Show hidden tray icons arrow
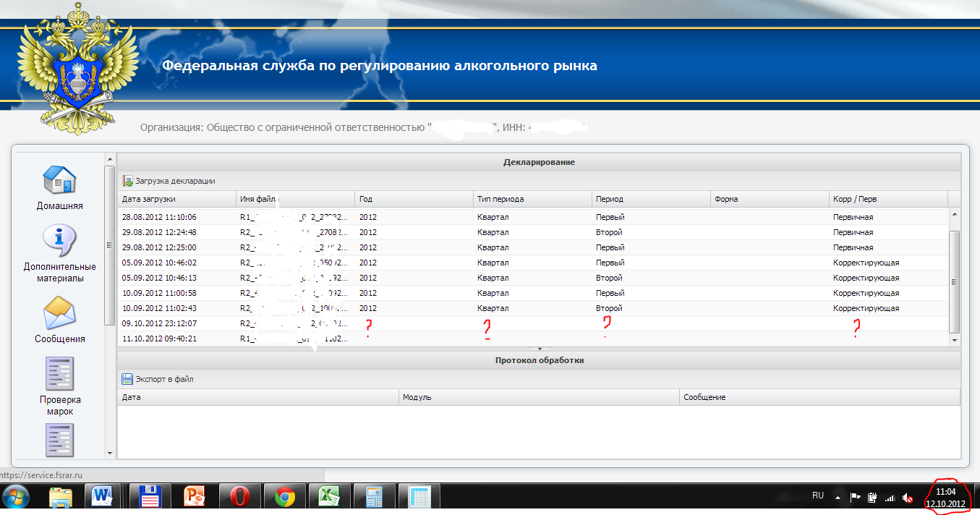This screenshot has width=980, height=515. (x=838, y=498)
